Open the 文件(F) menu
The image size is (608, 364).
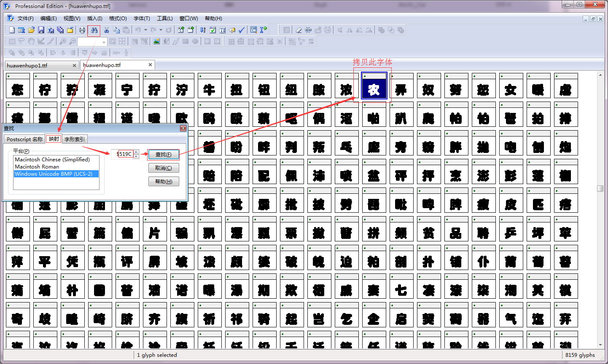coord(26,19)
